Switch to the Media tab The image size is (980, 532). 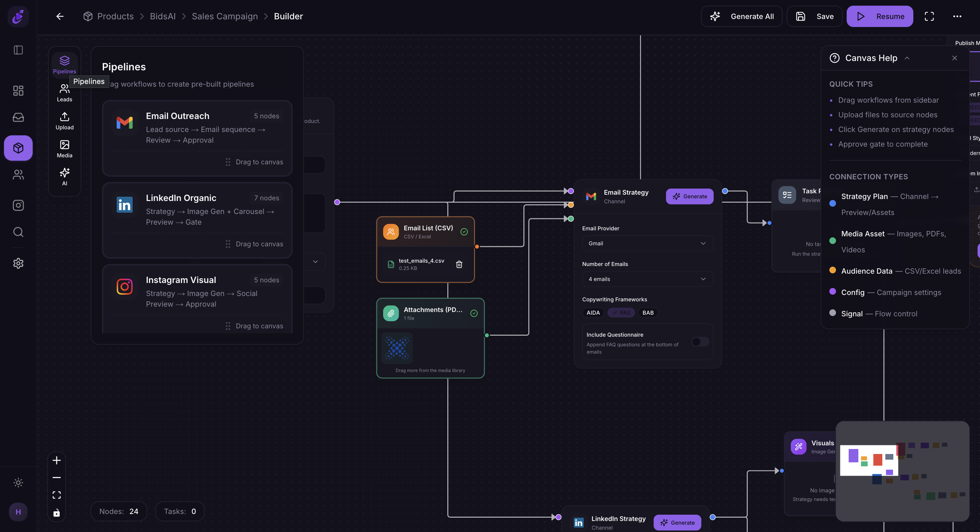[64, 149]
